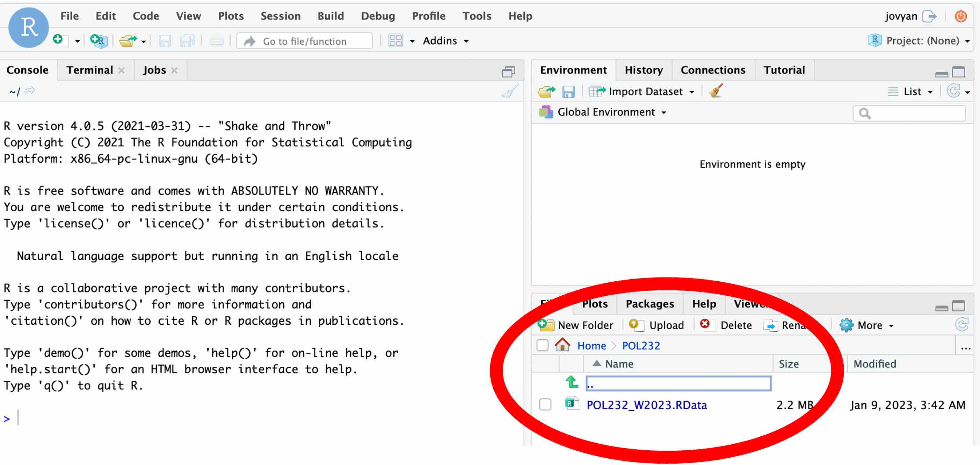
Task: Toggle the select-all files checkbox beside Home
Action: pos(542,345)
